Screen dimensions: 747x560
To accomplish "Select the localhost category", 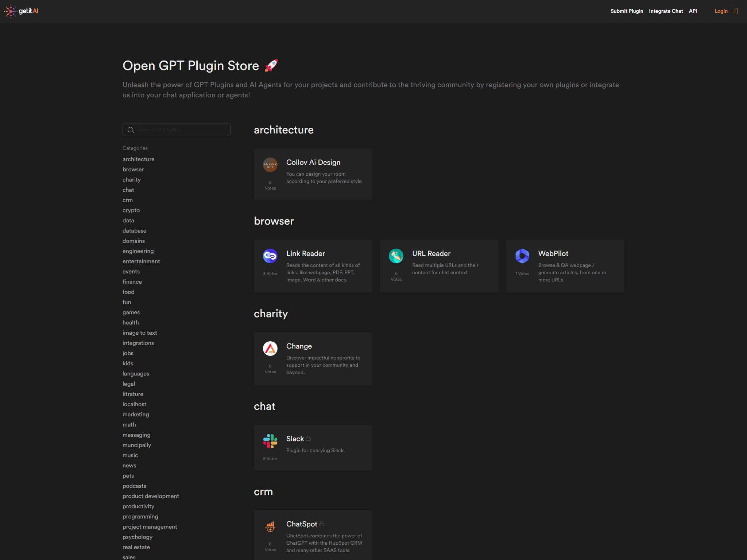I will coord(135,404).
